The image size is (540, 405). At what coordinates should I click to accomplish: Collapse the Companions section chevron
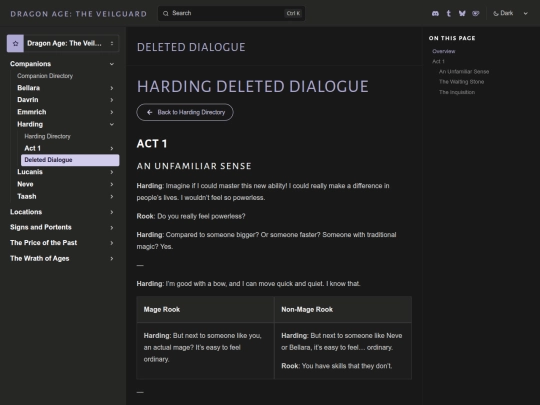click(x=112, y=64)
